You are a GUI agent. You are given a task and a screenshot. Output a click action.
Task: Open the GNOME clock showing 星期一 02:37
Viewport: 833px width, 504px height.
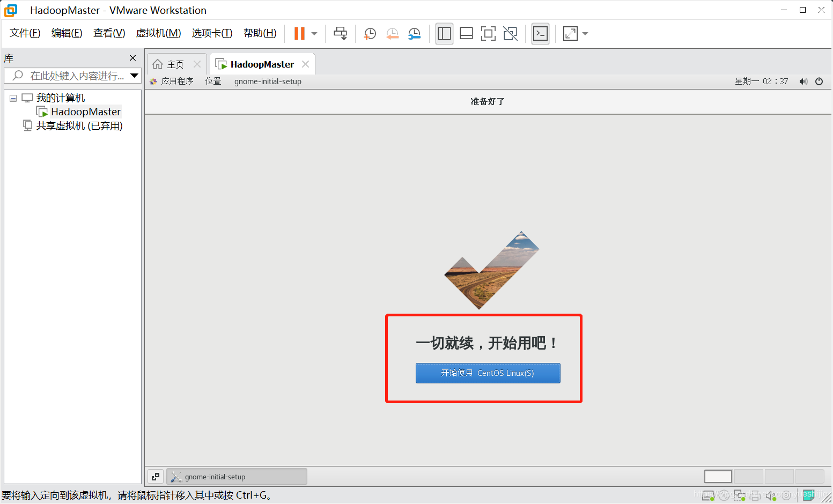pos(762,81)
